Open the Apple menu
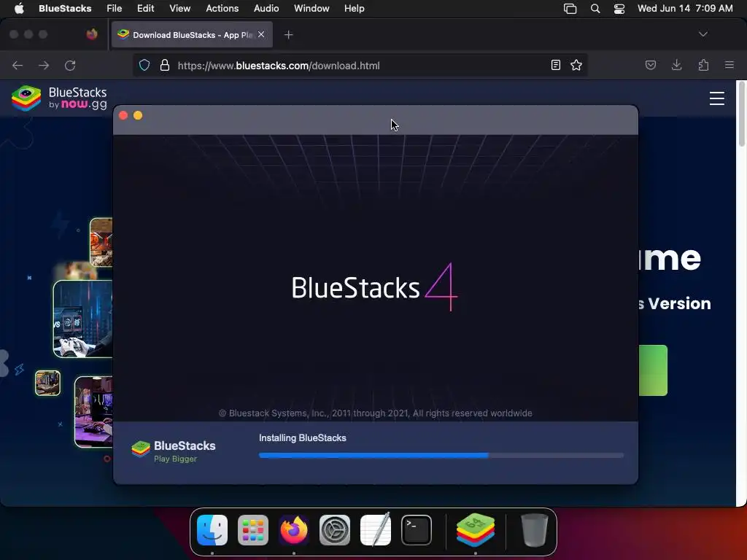 [19, 8]
